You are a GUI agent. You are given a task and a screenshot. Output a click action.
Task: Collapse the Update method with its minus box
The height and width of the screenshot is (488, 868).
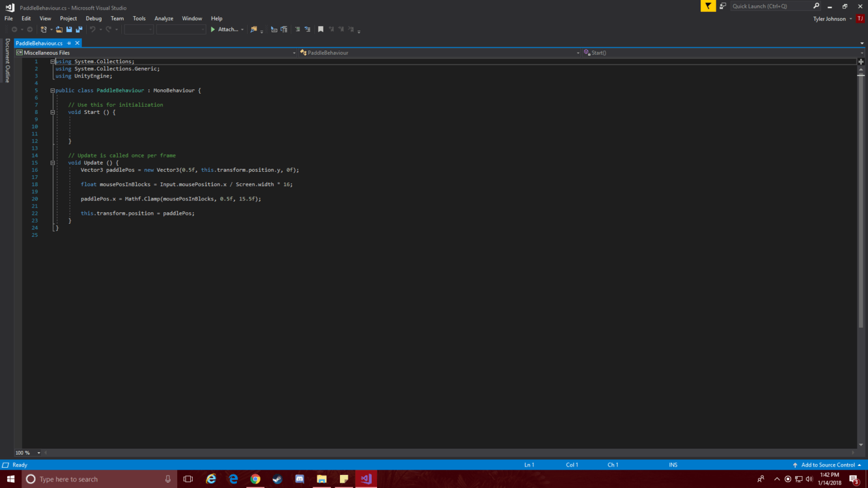pyautogui.click(x=52, y=162)
